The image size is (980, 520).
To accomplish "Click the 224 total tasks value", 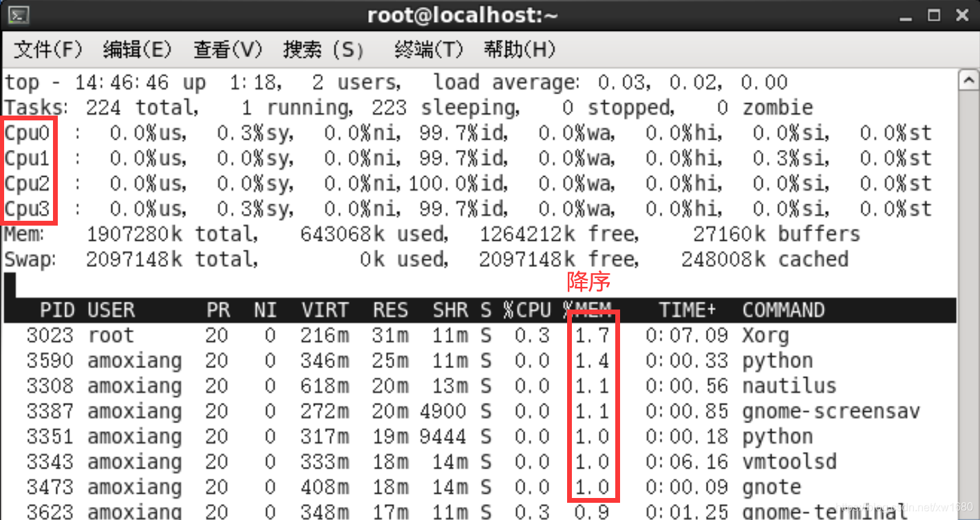I will pyautogui.click(x=142, y=108).
